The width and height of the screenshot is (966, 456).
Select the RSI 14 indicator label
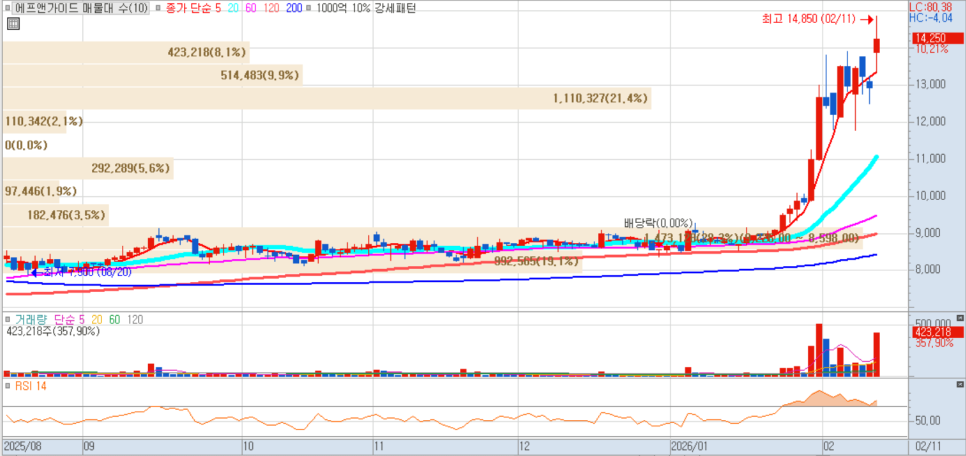(x=31, y=386)
